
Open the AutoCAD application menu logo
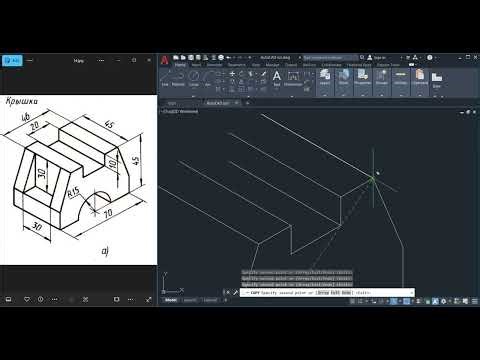point(164,60)
